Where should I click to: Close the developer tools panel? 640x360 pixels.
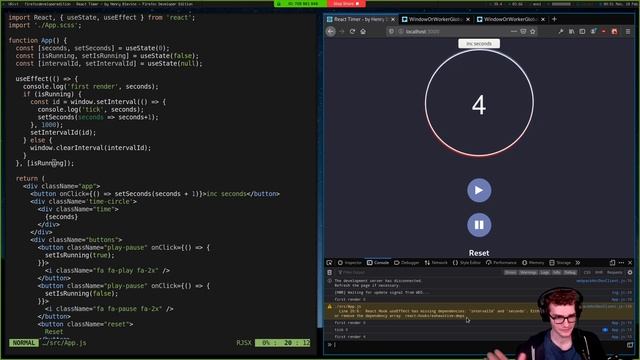click(x=630, y=262)
